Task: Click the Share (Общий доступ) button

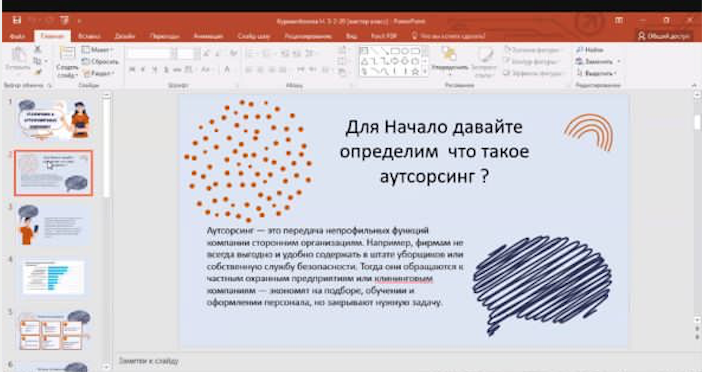Action: click(x=664, y=36)
